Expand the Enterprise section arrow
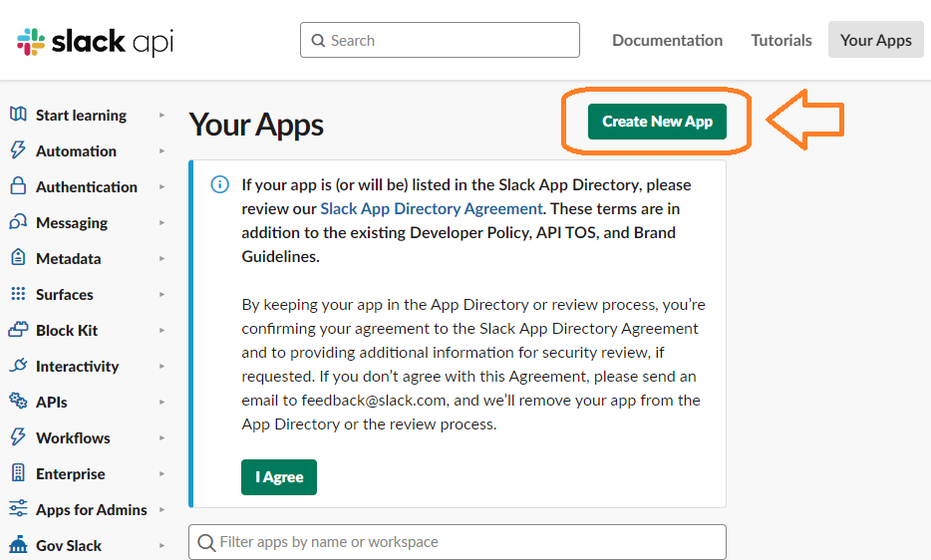Viewport: 931px width, 560px height. click(161, 474)
